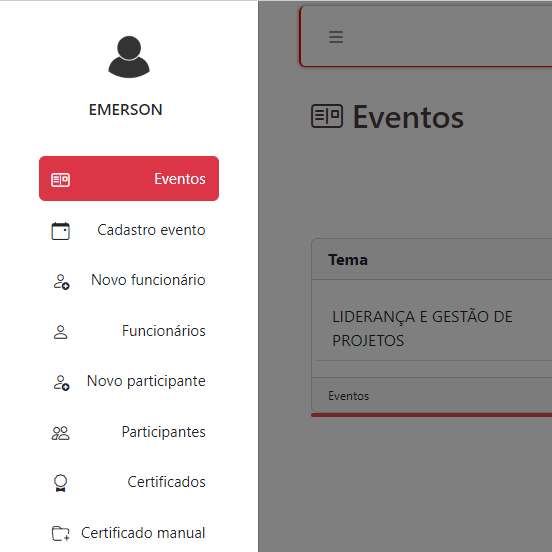The image size is (552, 552).
Task: Click the Eventos page heading icon
Action: 327,116
